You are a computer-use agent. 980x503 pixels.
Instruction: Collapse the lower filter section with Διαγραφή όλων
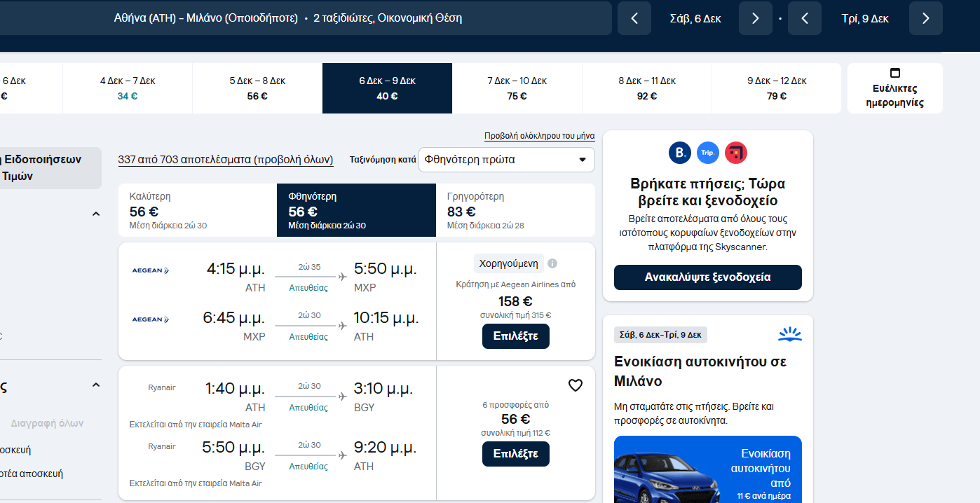[x=96, y=385]
